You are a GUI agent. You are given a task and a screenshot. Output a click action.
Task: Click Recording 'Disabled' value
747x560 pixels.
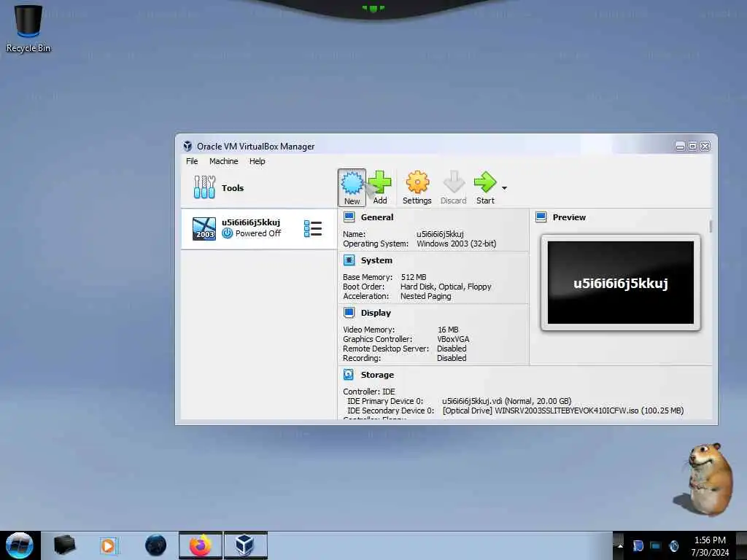pos(452,358)
